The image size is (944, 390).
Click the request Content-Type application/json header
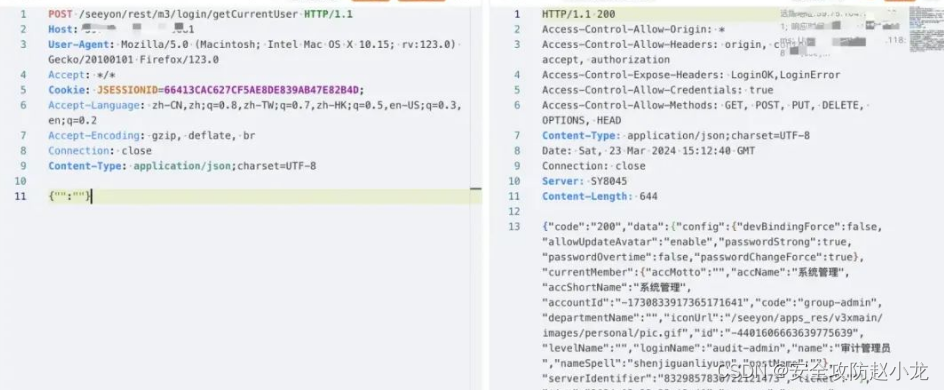[x=182, y=166]
